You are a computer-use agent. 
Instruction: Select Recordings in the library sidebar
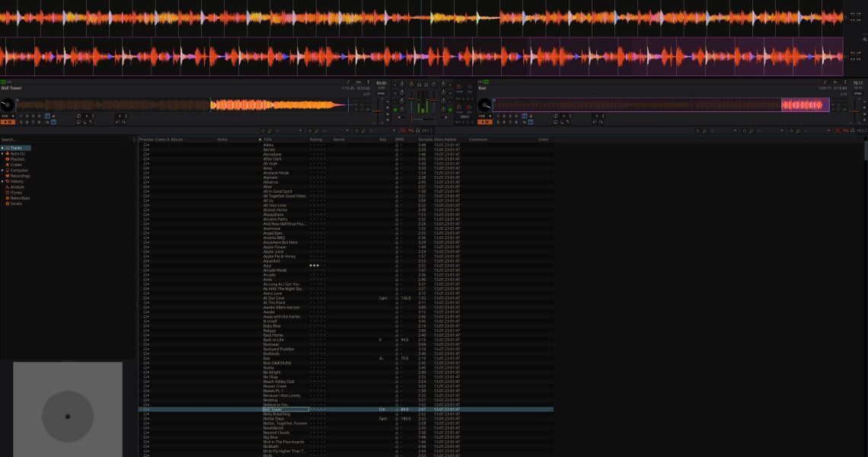tap(19, 176)
